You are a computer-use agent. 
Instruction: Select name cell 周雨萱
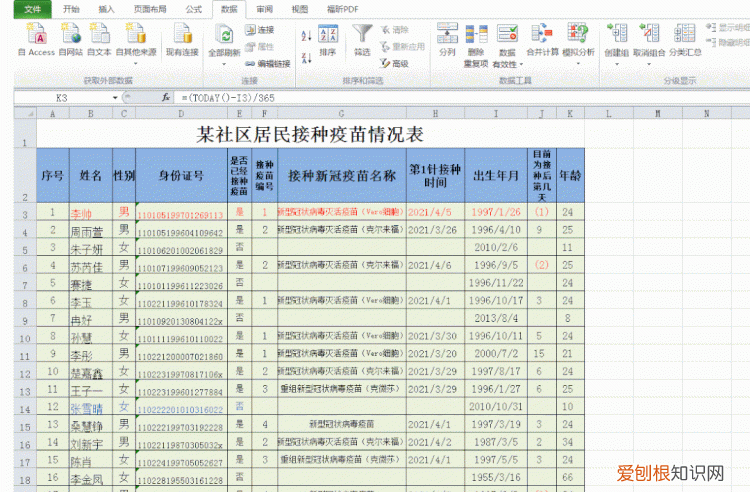[x=91, y=230]
